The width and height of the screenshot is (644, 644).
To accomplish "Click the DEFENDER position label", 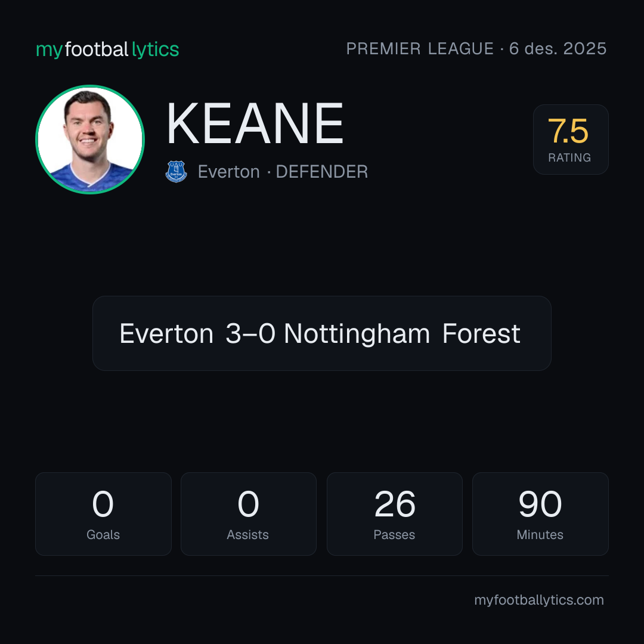I will tap(321, 172).
